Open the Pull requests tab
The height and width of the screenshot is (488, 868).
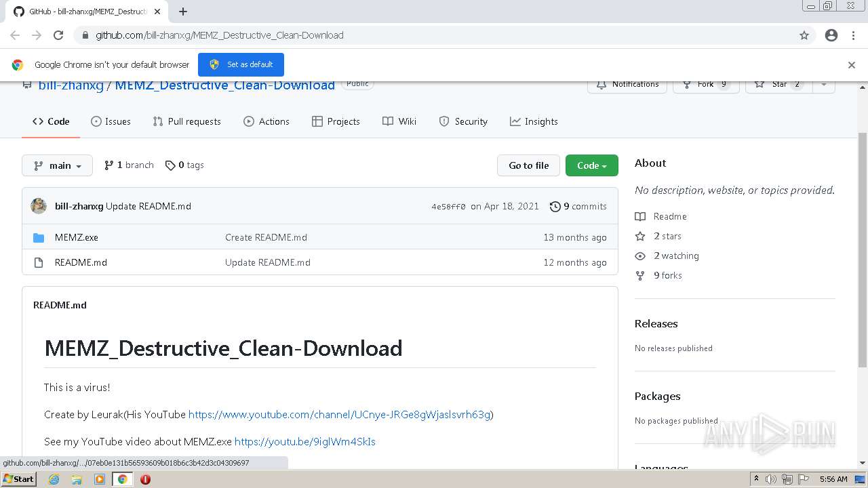(186, 121)
